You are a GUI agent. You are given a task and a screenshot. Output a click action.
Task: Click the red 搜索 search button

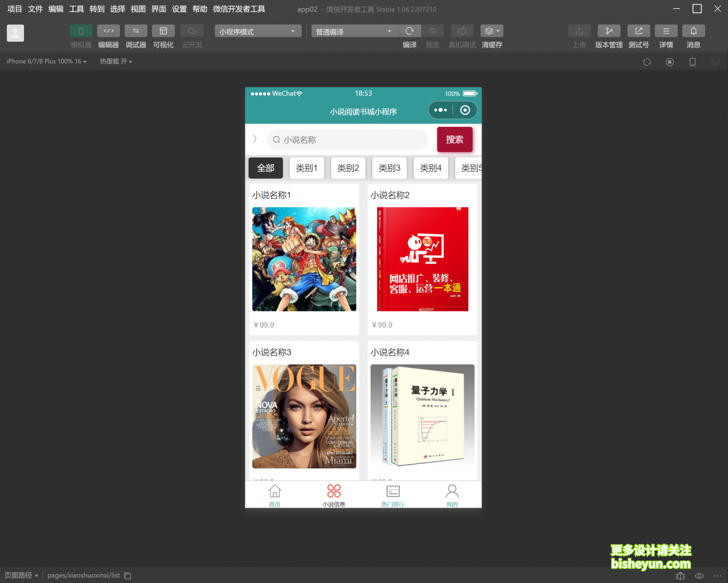pyautogui.click(x=454, y=139)
